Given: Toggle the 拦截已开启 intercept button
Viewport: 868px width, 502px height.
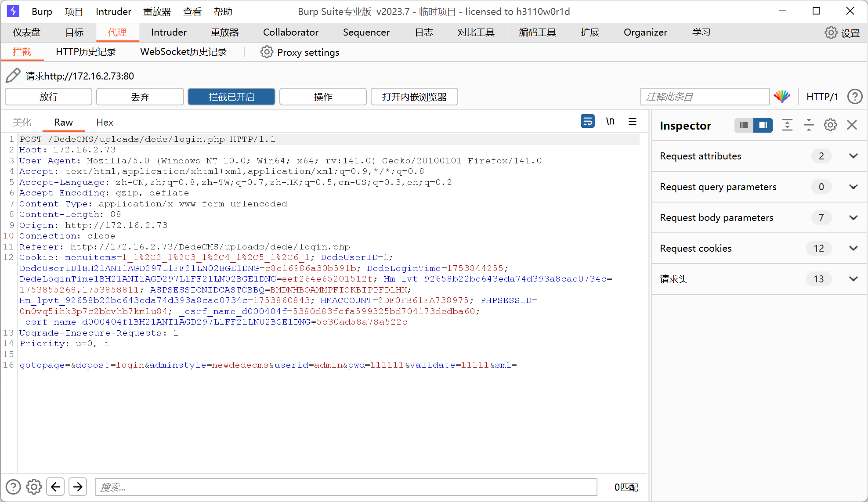Looking at the screenshot, I should click(x=231, y=97).
